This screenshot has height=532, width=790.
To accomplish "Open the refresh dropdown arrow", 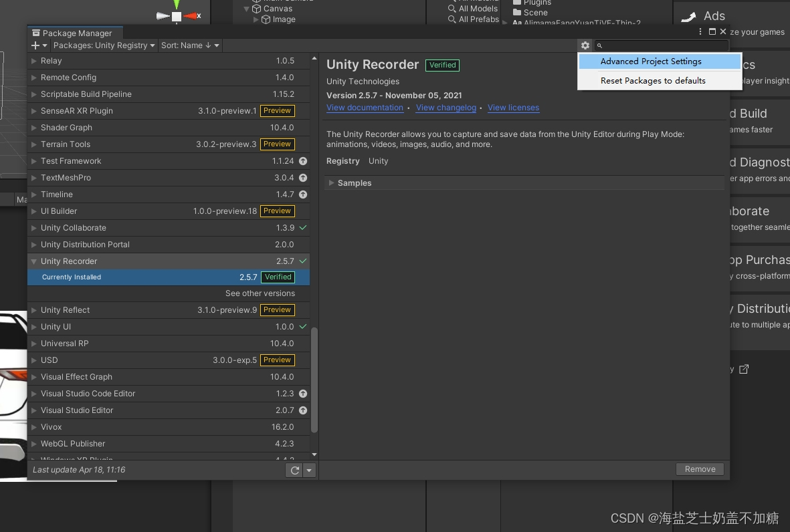I will point(308,470).
